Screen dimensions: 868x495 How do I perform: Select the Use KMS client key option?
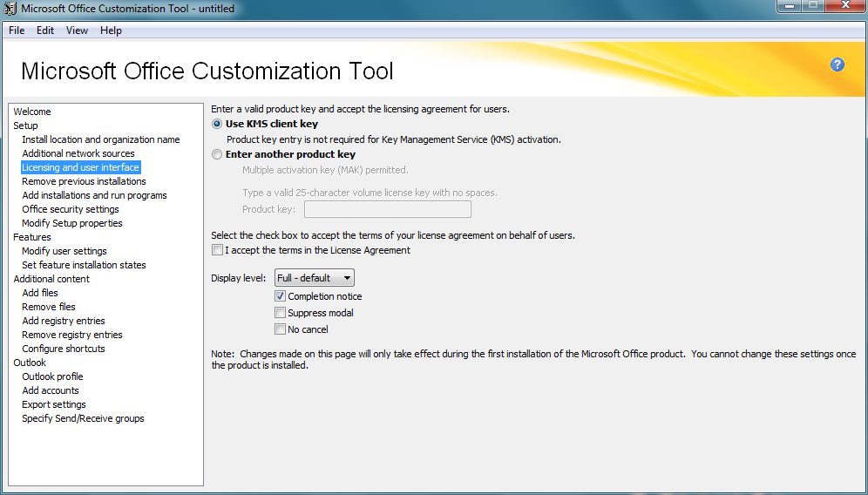(x=217, y=124)
